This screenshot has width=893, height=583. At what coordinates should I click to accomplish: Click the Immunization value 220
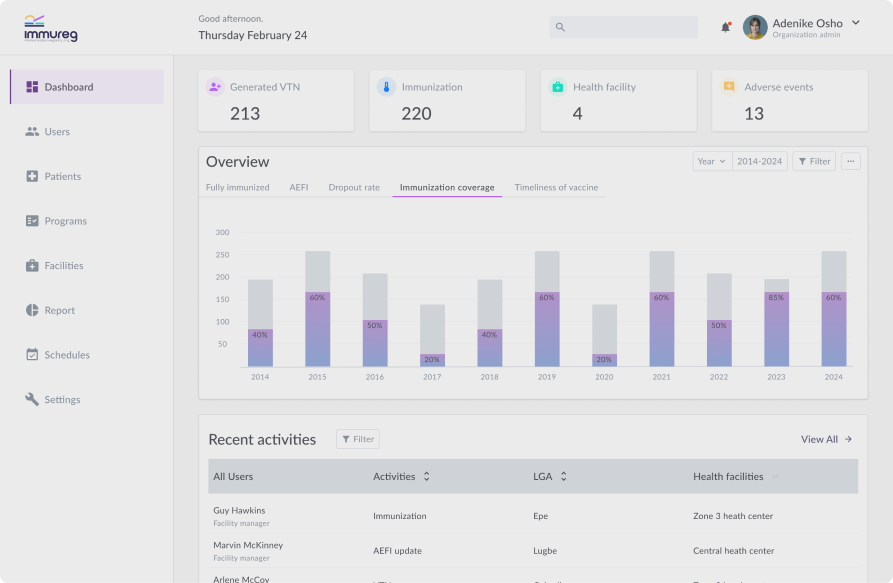point(416,114)
